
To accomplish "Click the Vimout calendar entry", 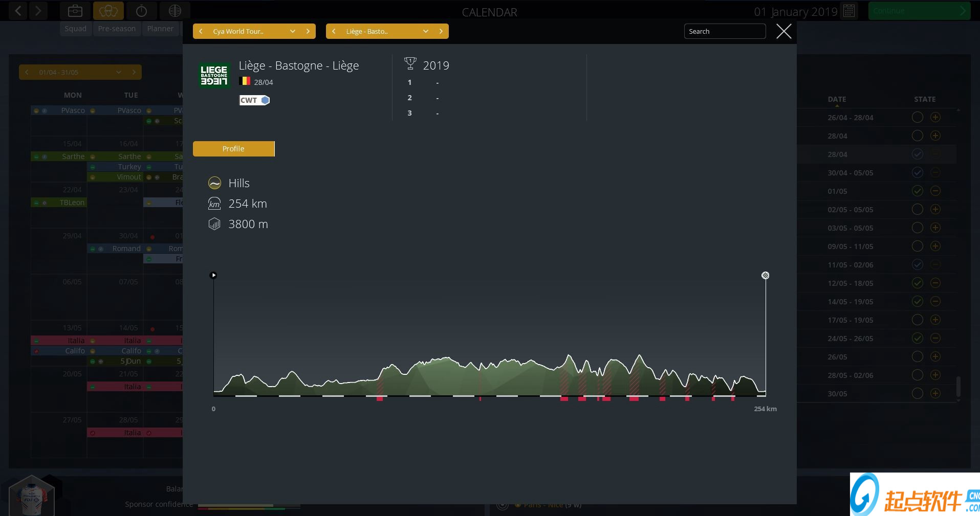I will [115, 177].
